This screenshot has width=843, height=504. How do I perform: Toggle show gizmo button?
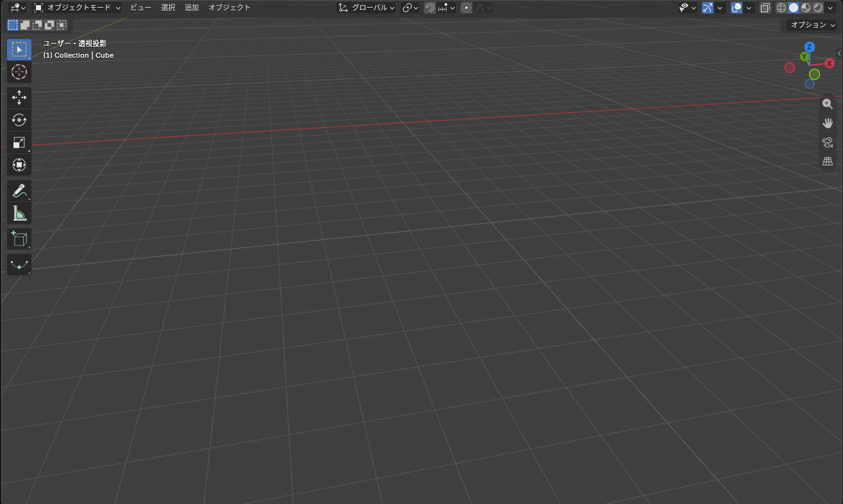coord(708,8)
